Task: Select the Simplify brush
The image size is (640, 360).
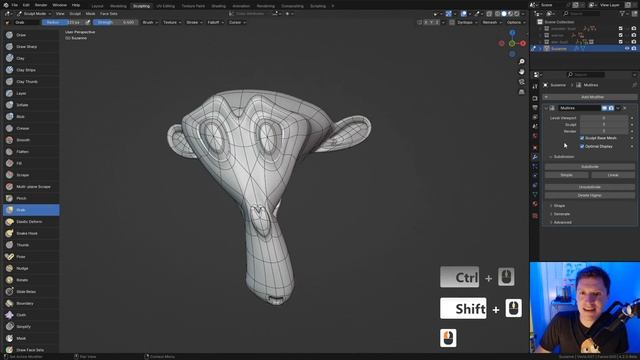Action: coord(31,327)
